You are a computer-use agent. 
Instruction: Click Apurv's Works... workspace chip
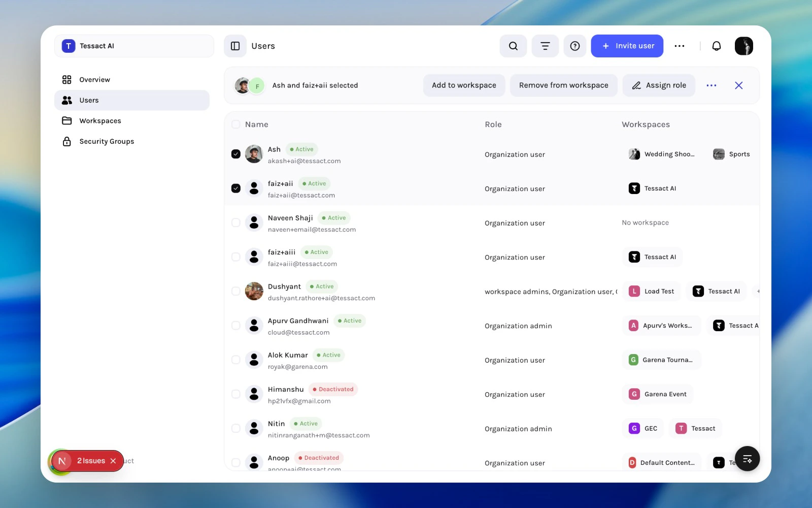point(662,326)
